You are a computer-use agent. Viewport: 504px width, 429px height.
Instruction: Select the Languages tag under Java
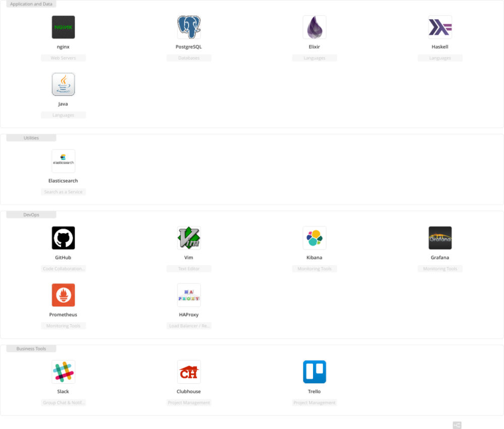[x=64, y=115]
